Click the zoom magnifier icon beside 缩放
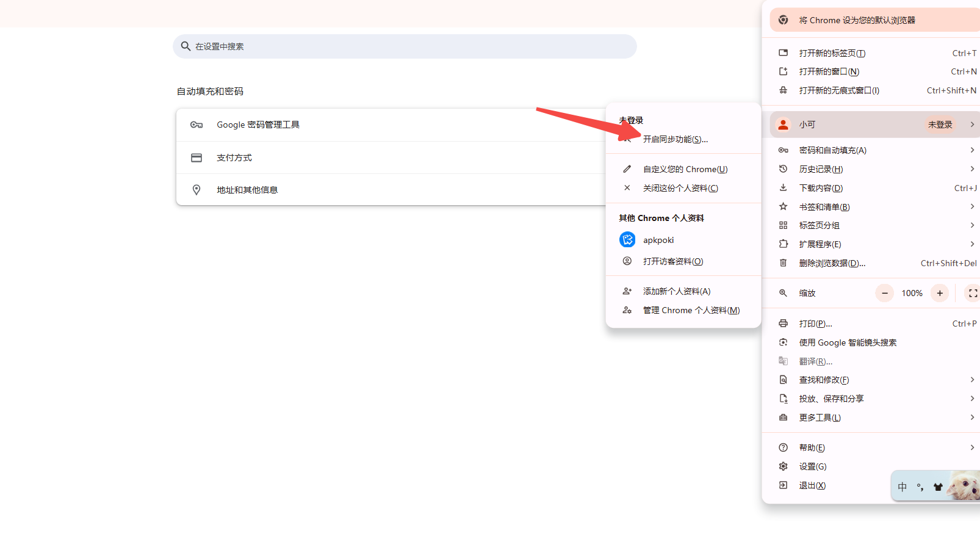980x536 pixels. [784, 293]
